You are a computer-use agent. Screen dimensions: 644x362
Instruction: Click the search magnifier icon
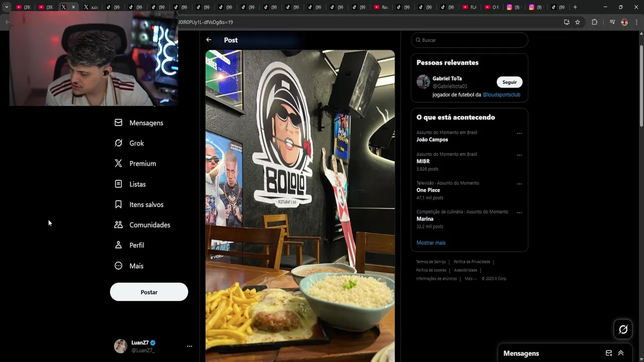click(x=418, y=40)
